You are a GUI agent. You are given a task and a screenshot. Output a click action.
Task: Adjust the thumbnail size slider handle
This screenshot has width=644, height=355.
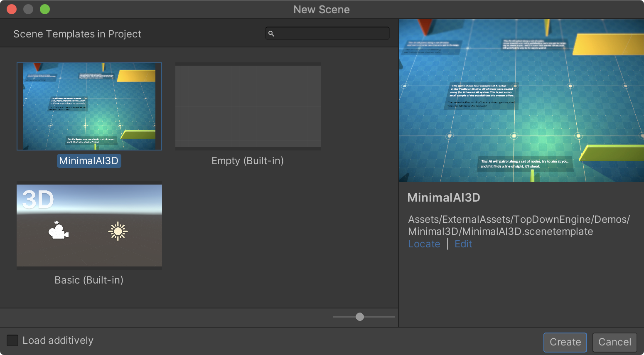pyautogui.click(x=360, y=317)
